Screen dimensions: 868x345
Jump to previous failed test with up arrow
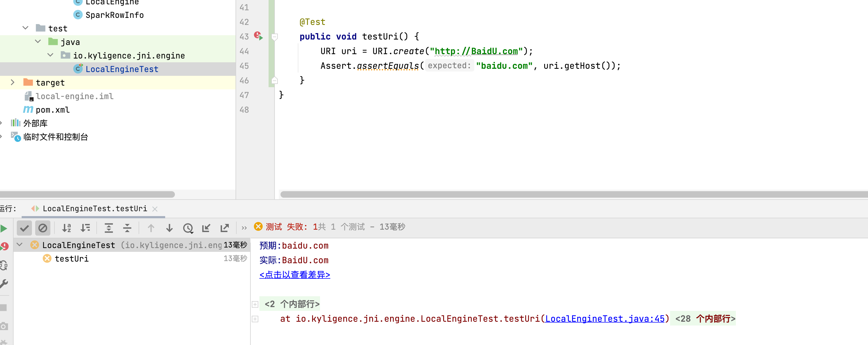tap(151, 228)
